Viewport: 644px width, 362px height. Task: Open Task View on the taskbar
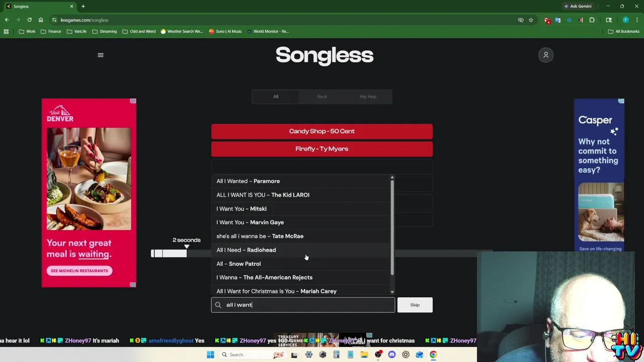click(294, 354)
